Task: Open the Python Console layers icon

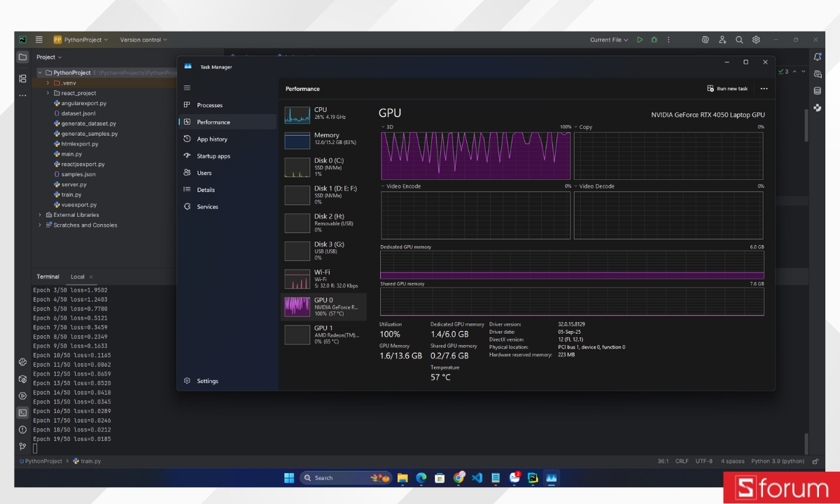Action: click(22, 379)
